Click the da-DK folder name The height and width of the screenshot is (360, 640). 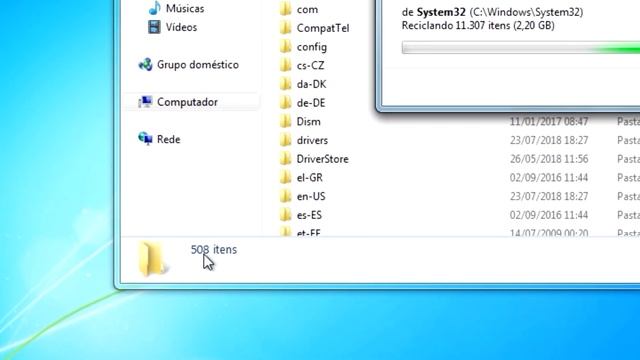[x=311, y=84]
